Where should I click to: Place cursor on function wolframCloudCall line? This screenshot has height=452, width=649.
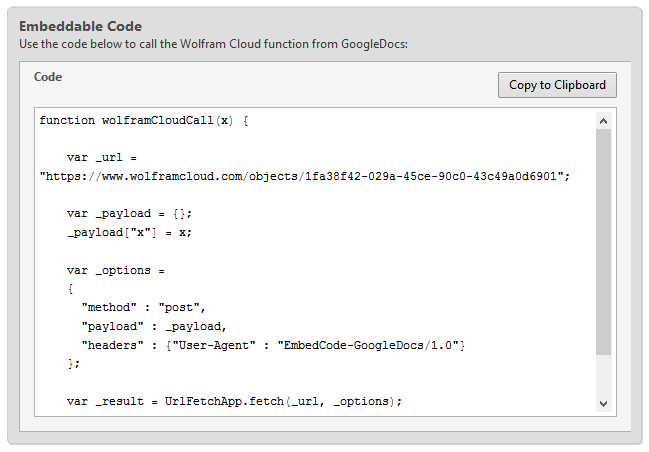[143, 120]
